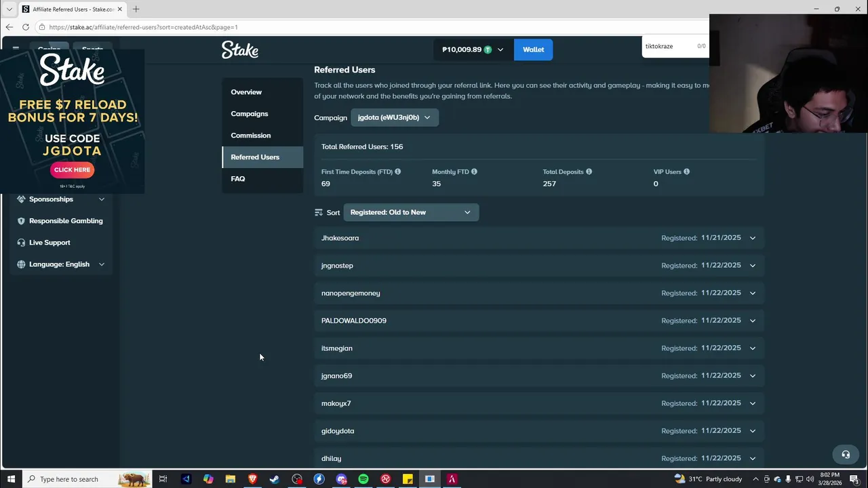Click the Sponsorships handshake icon
Image resolution: width=868 pixels, height=488 pixels.
point(21,199)
